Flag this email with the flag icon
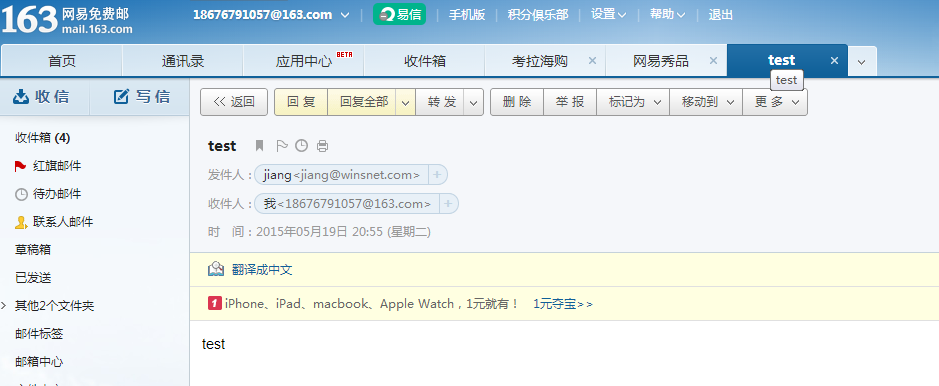 coord(281,145)
